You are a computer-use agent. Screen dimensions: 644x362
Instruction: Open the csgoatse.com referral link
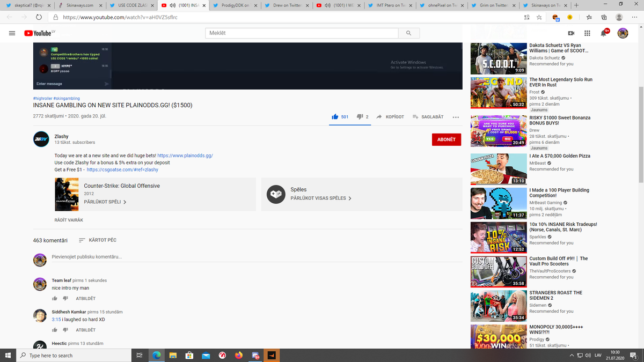pos(122,169)
